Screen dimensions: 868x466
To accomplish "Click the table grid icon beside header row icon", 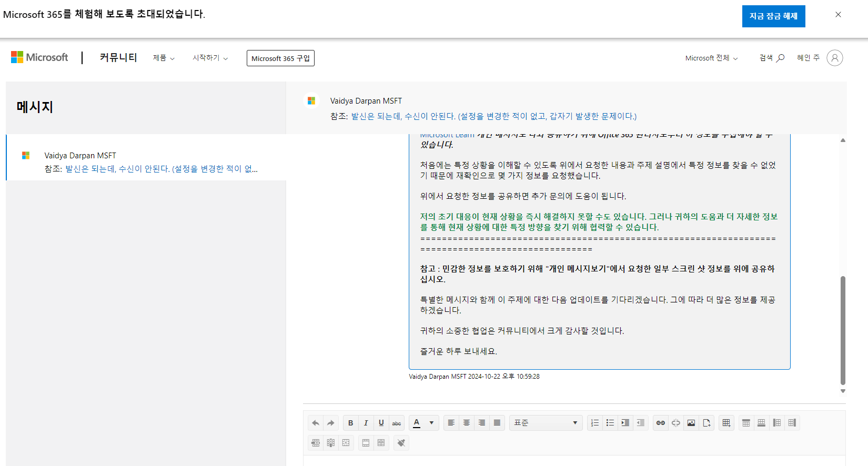I will point(381,443).
